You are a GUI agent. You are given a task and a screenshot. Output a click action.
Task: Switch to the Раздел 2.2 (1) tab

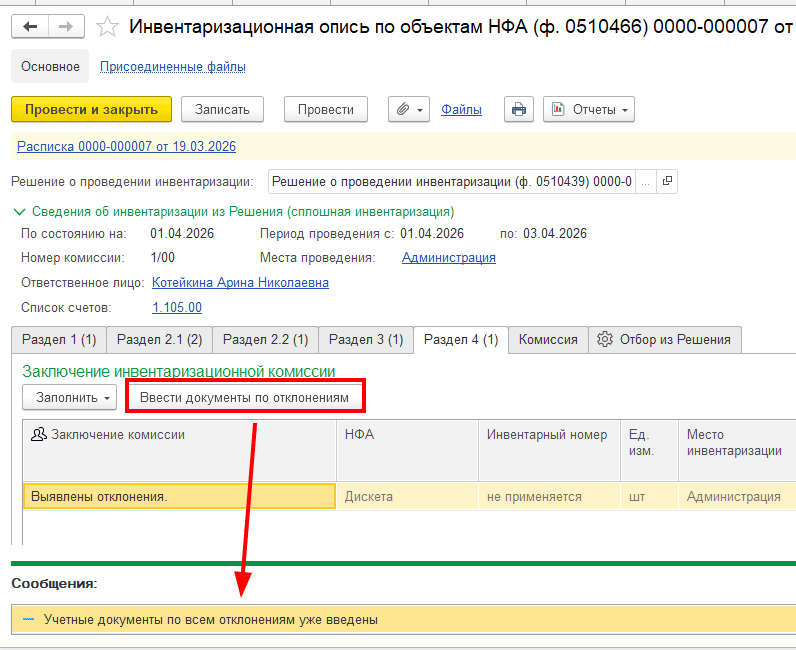pos(266,339)
